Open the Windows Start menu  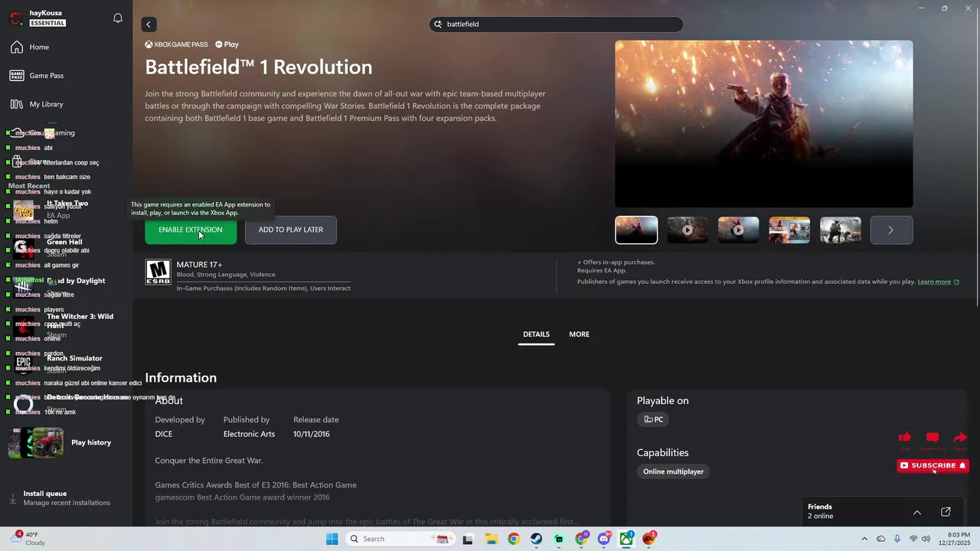(332, 539)
